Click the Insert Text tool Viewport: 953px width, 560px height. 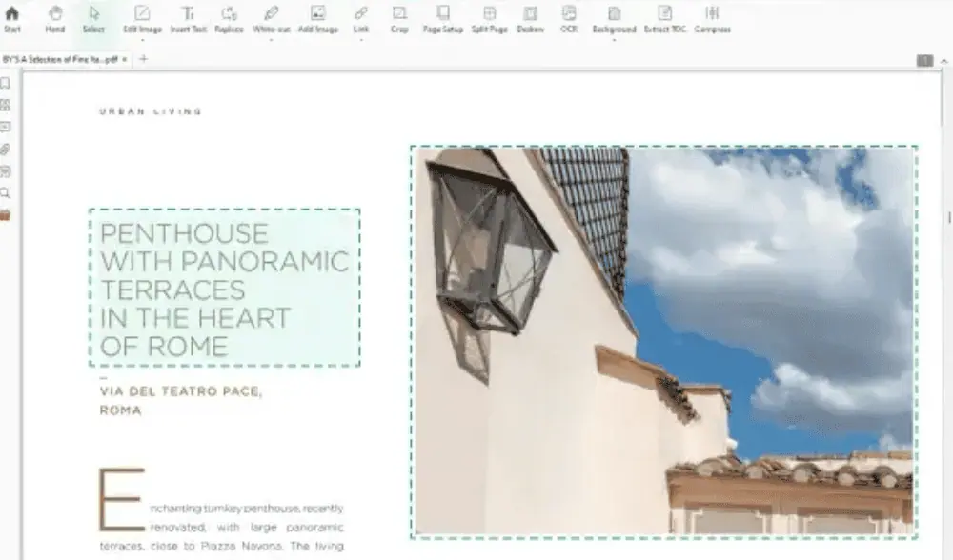[x=188, y=18]
